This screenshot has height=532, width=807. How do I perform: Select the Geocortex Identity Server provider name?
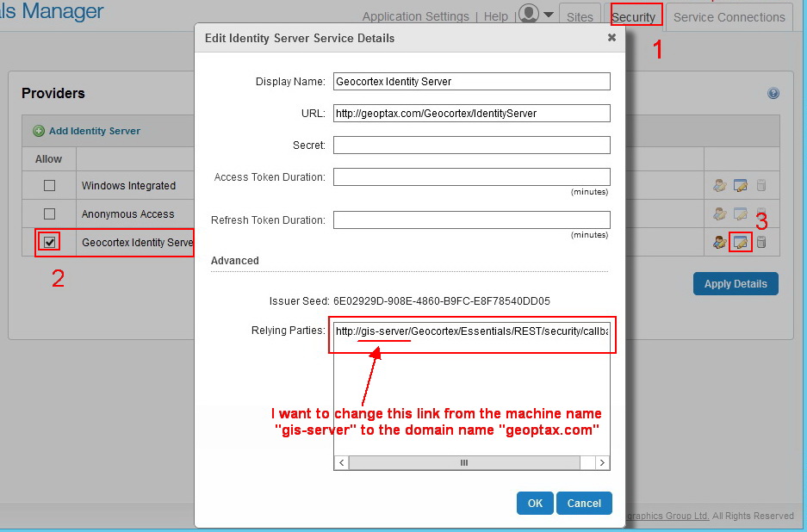pos(138,243)
